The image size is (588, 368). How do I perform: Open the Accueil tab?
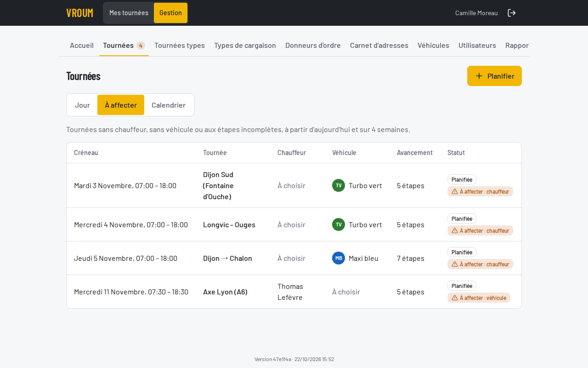[x=82, y=45]
